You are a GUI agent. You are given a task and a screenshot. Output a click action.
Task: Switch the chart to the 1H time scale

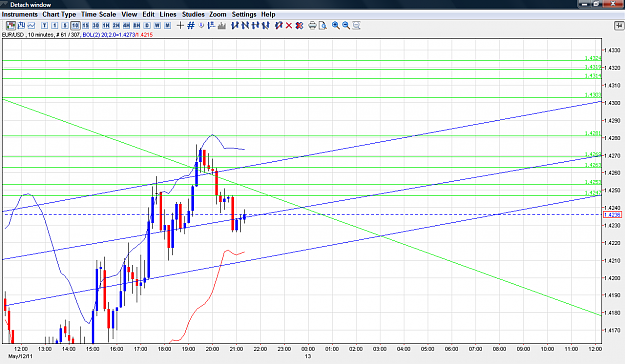106,26
